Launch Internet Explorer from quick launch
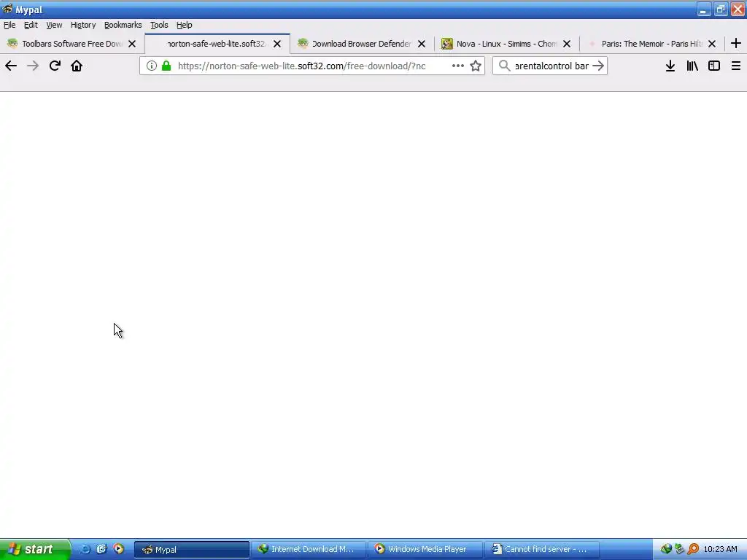 point(85,549)
